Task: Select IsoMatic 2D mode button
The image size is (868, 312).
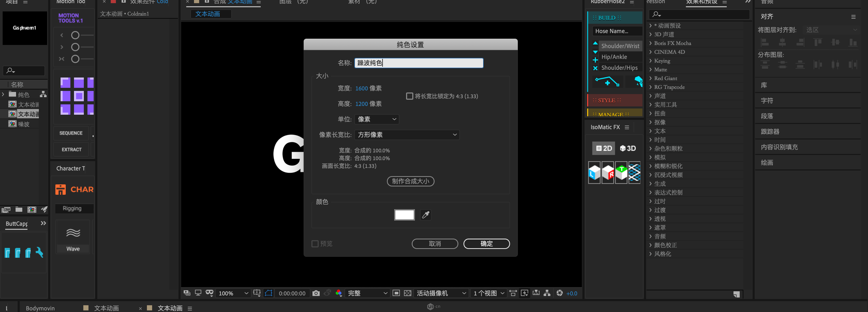Action: (604, 148)
